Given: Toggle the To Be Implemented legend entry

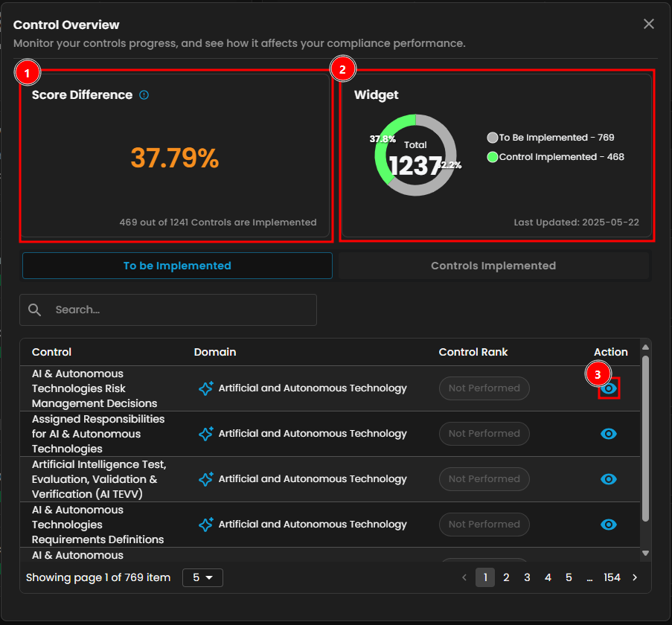Looking at the screenshot, I should pyautogui.click(x=551, y=138).
